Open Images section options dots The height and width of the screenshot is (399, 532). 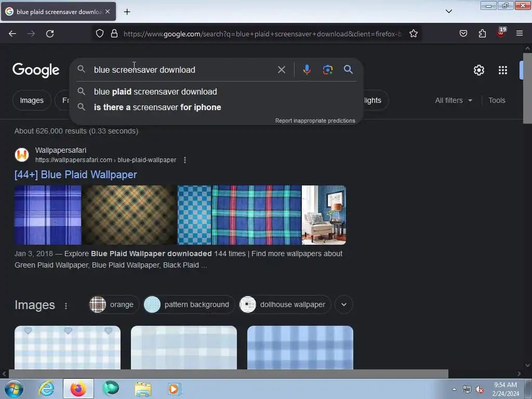(x=66, y=305)
